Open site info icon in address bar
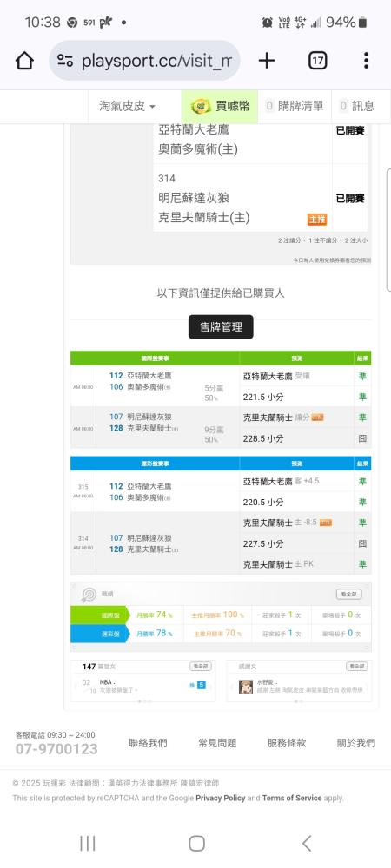 click(x=65, y=61)
